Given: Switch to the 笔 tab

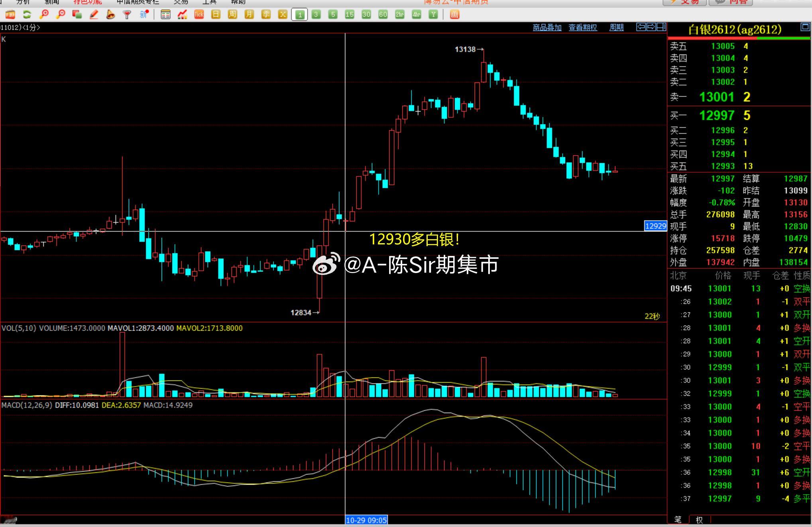Looking at the screenshot, I should [x=678, y=520].
